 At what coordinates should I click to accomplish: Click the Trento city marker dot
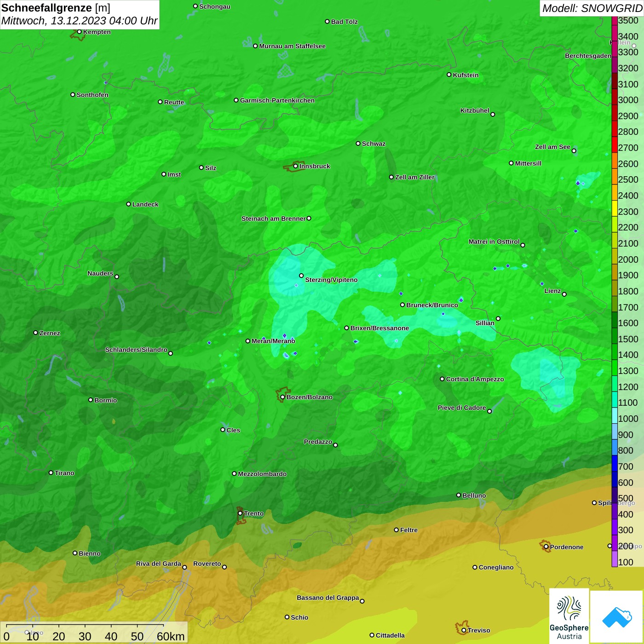point(240,513)
